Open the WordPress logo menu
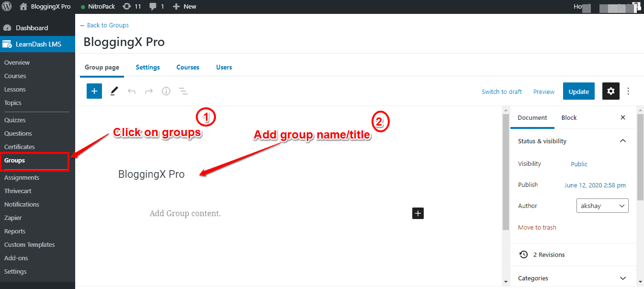Viewport: 644px width, 289px height. pyautogui.click(x=7, y=7)
